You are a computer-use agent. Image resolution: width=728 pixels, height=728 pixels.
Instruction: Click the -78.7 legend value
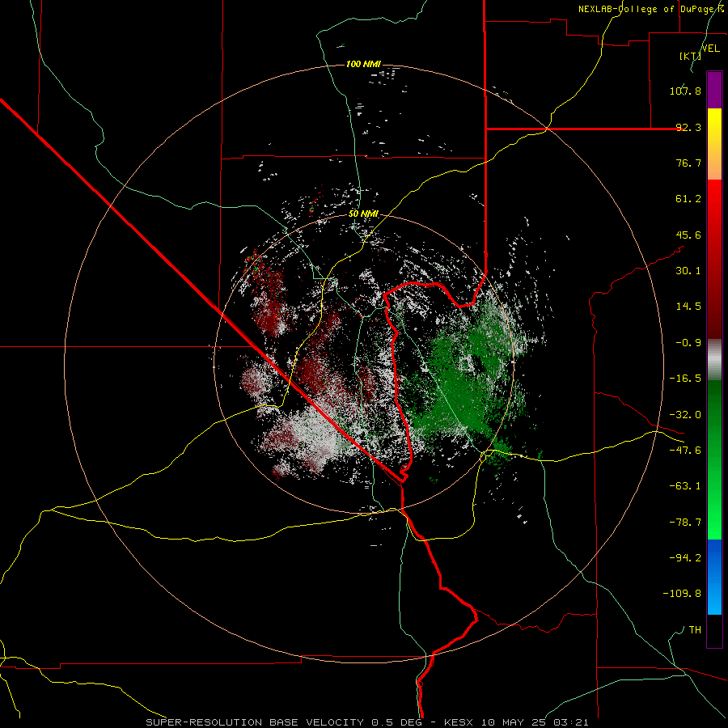(685, 523)
